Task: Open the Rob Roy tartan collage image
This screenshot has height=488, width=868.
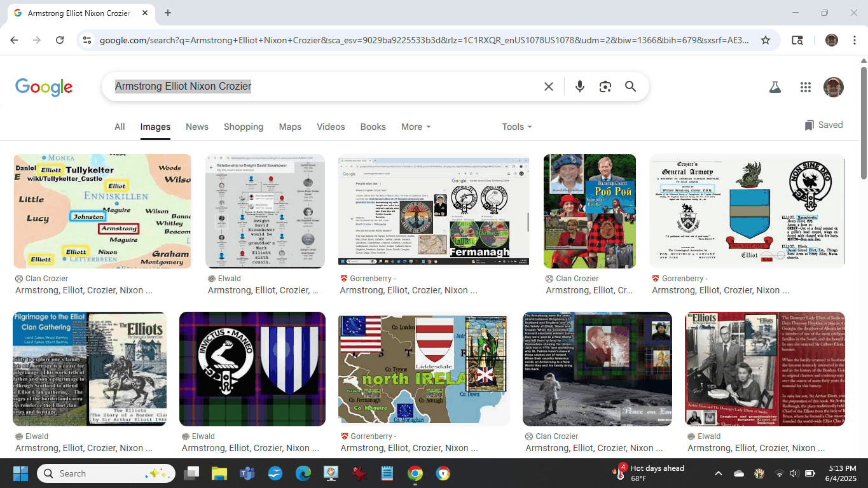Action: pos(589,211)
